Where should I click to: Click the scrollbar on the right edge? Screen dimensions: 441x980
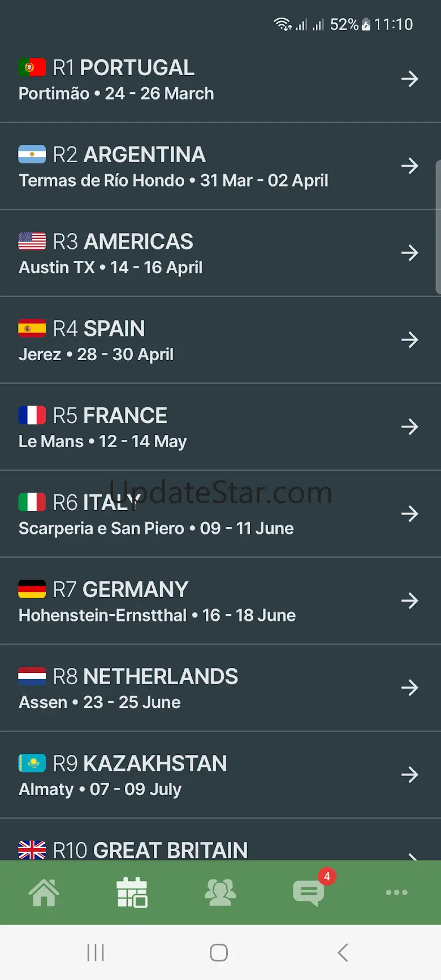pos(438,226)
